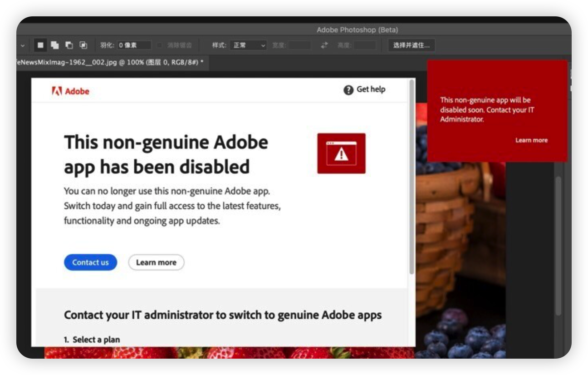Click the 羽化 feather input field
The height and width of the screenshot is (375, 588).
[x=134, y=45]
